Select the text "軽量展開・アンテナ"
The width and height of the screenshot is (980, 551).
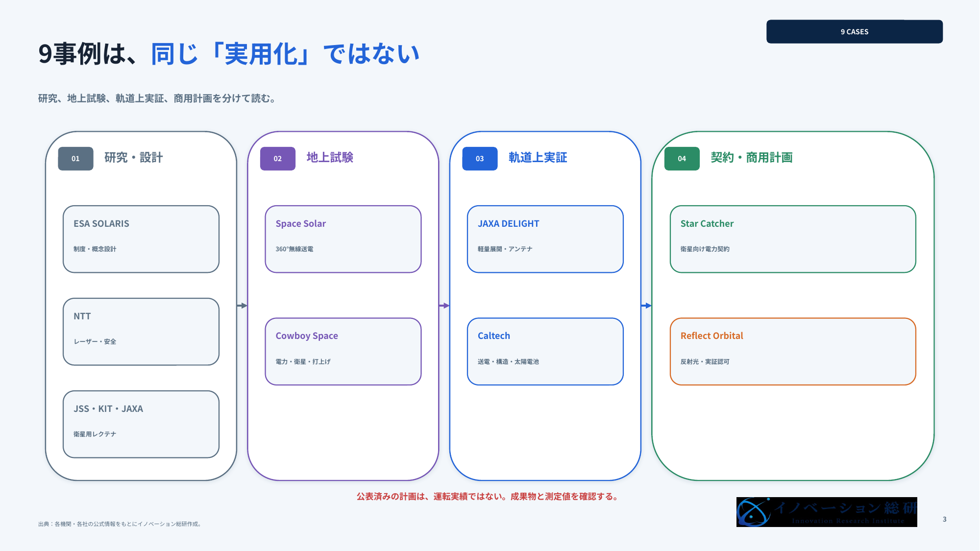[505, 249]
